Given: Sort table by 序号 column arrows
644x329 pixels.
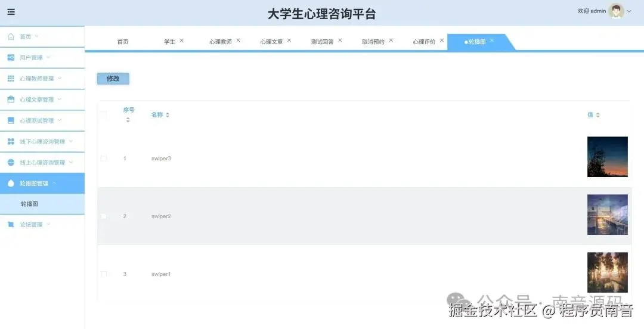Looking at the screenshot, I should pyautogui.click(x=128, y=120).
